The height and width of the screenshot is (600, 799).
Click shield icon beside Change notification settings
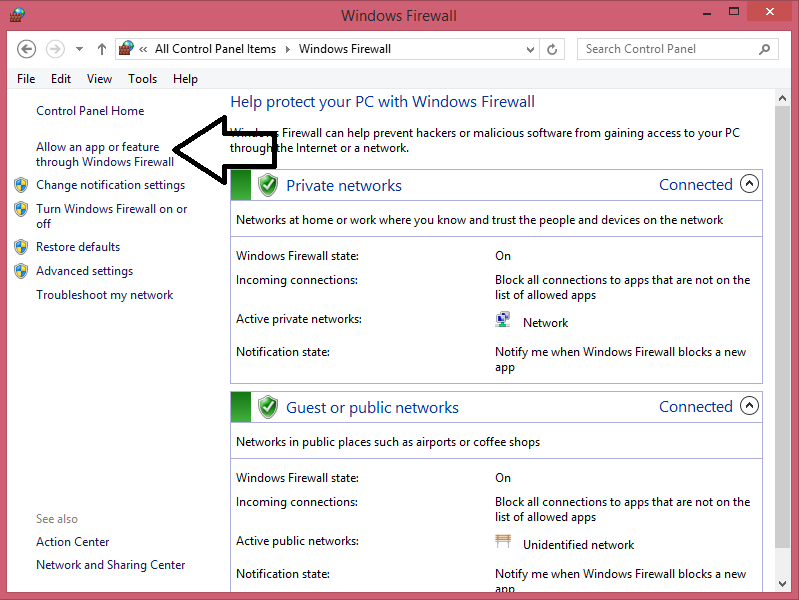[21, 185]
